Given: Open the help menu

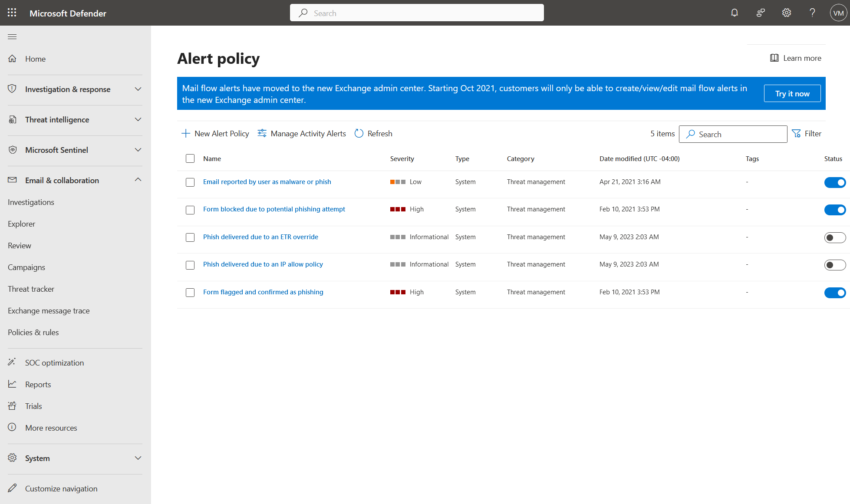Looking at the screenshot, I should pos(812,13).
